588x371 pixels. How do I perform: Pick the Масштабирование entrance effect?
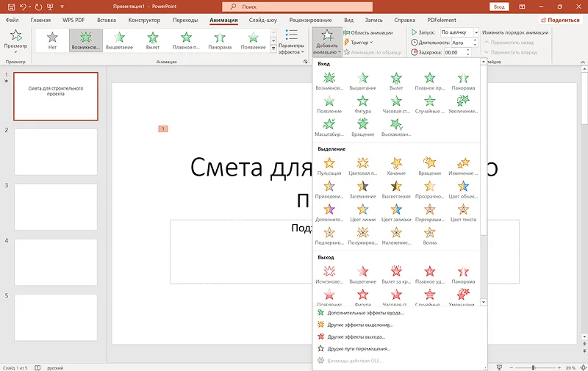click(329, 126)
